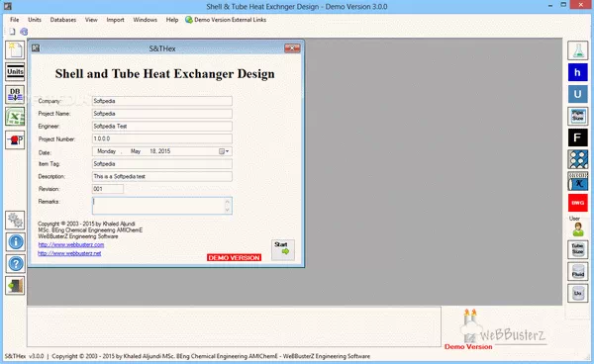
Task: Open the Help menu
Action: (x=172, y=20)
